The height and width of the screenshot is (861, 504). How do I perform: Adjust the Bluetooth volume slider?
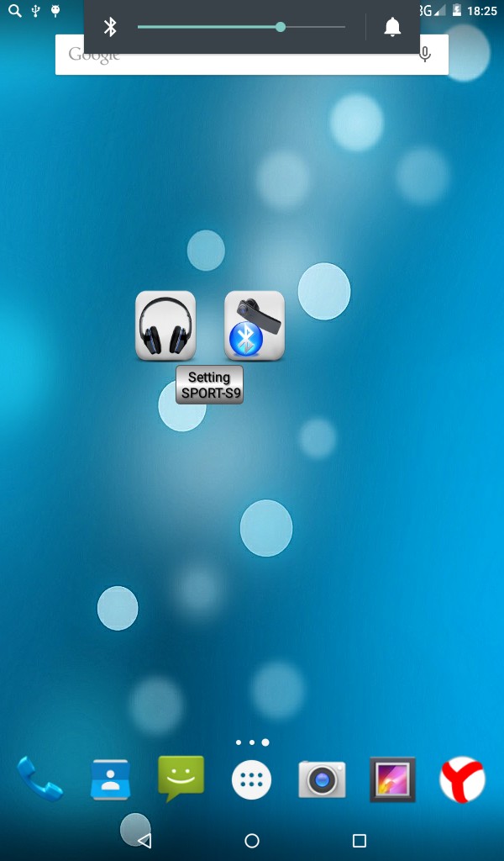241,27
